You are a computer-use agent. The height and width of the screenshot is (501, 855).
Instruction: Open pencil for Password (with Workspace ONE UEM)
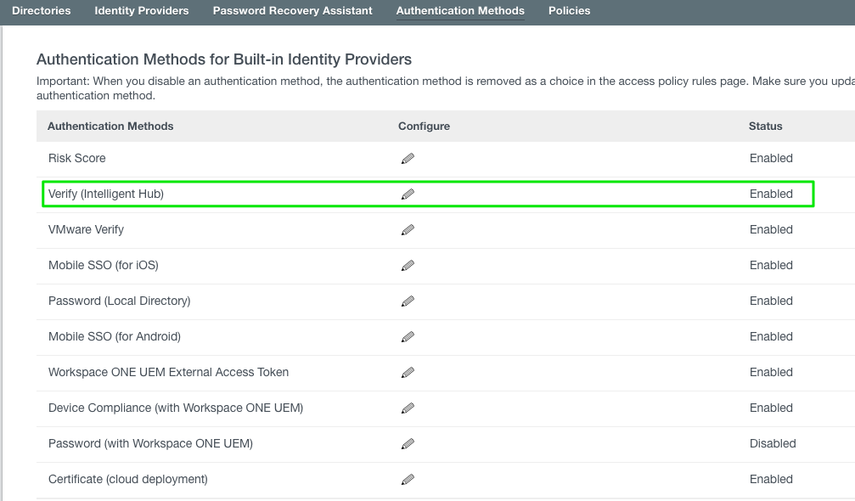[x=407, y=444]
